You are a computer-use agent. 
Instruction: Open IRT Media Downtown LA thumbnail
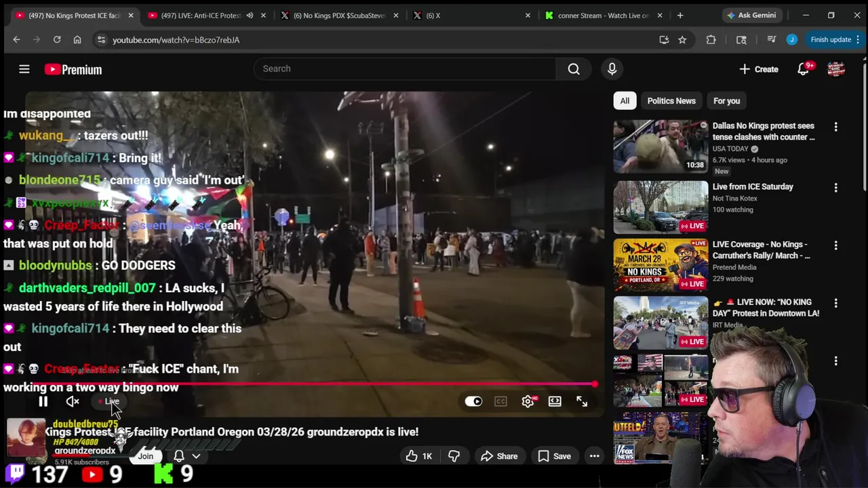pos(660,323)
